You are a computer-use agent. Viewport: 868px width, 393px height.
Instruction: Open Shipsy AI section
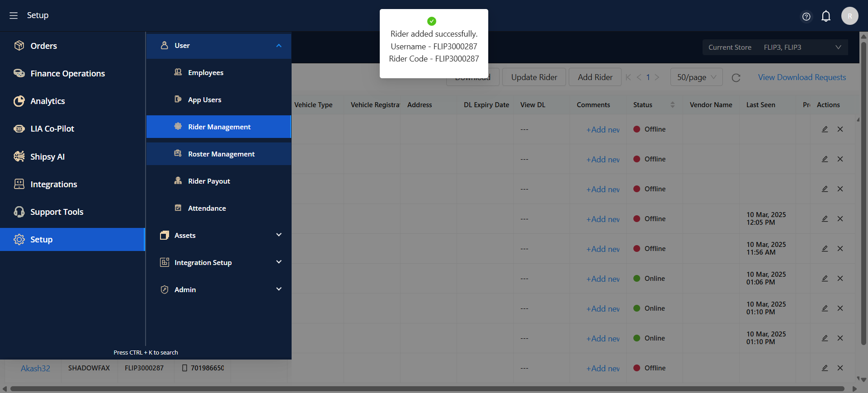[72, 156]
